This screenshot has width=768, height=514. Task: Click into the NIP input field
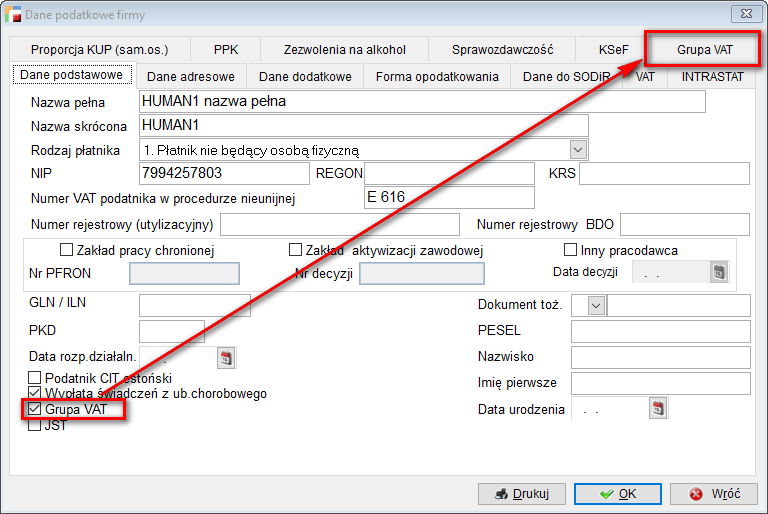(224, 173)
